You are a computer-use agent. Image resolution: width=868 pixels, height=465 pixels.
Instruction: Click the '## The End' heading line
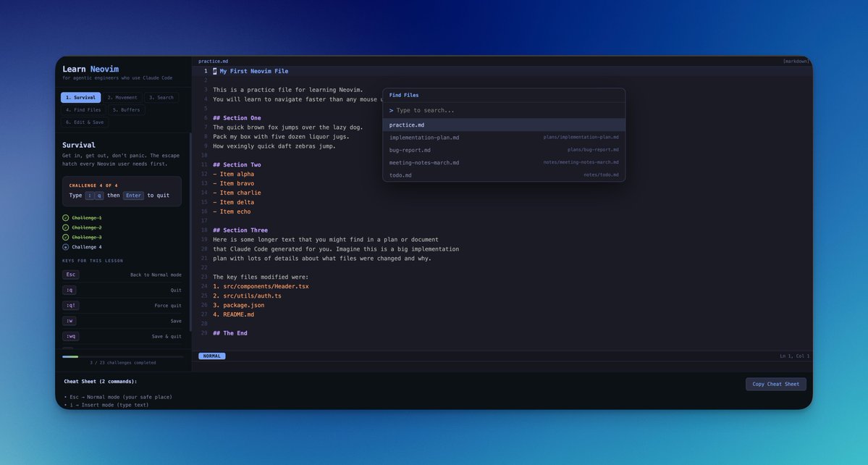(229, 333)
